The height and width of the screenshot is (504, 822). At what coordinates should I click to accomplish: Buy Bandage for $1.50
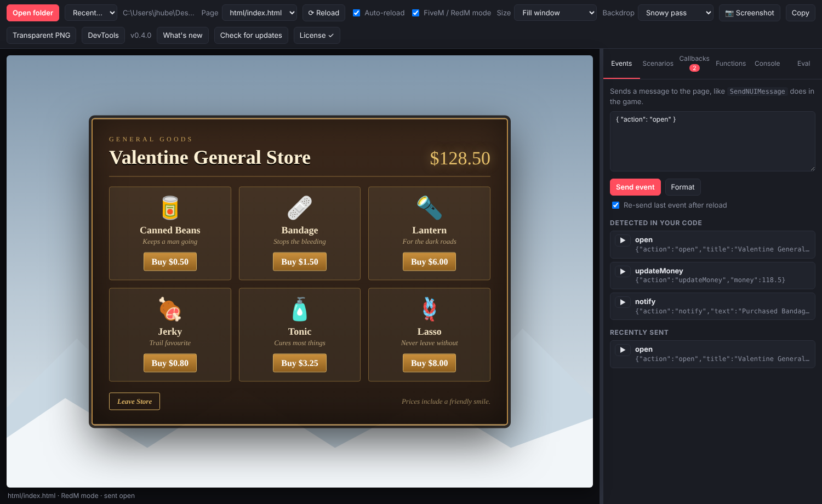(300, 262)
